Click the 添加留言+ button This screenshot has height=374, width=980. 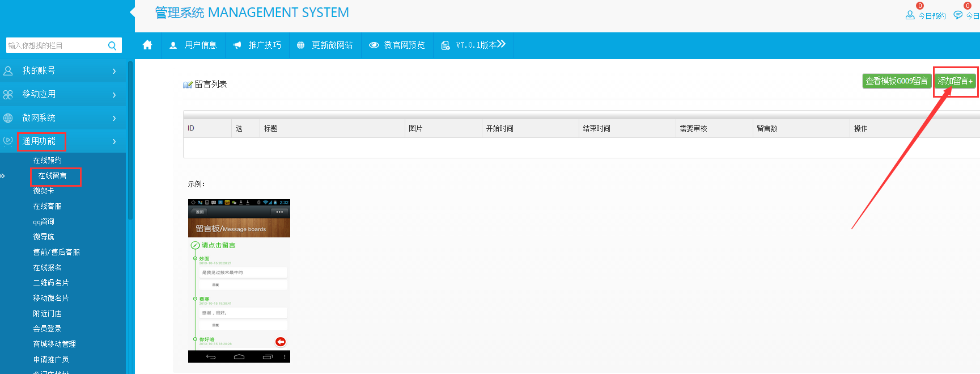[x=955, y=81]
